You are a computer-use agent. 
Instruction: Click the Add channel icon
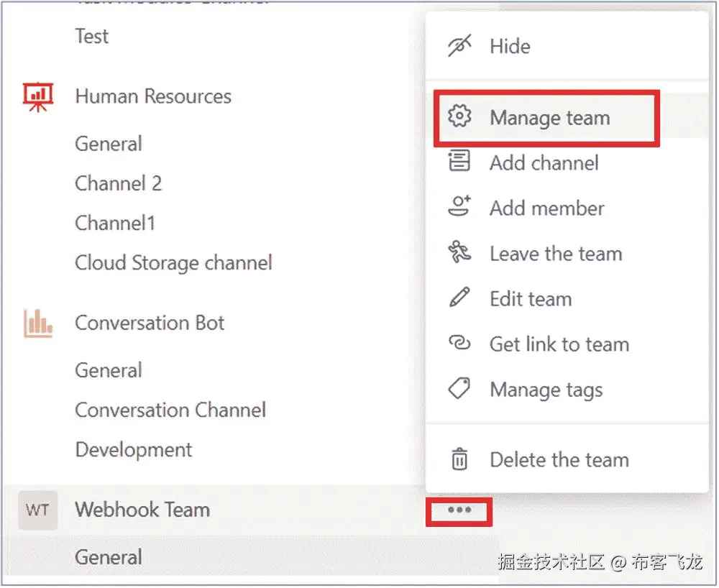[x=459, y=162]
